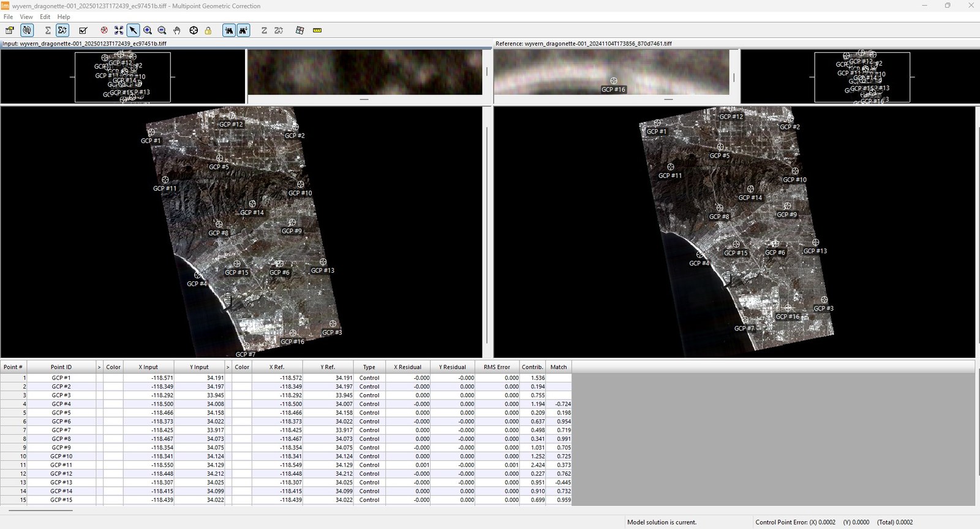The height and width of the screenshot is (529, 980).
Task: Open the model properties dialog icon
Action: (x=9, y=30)
